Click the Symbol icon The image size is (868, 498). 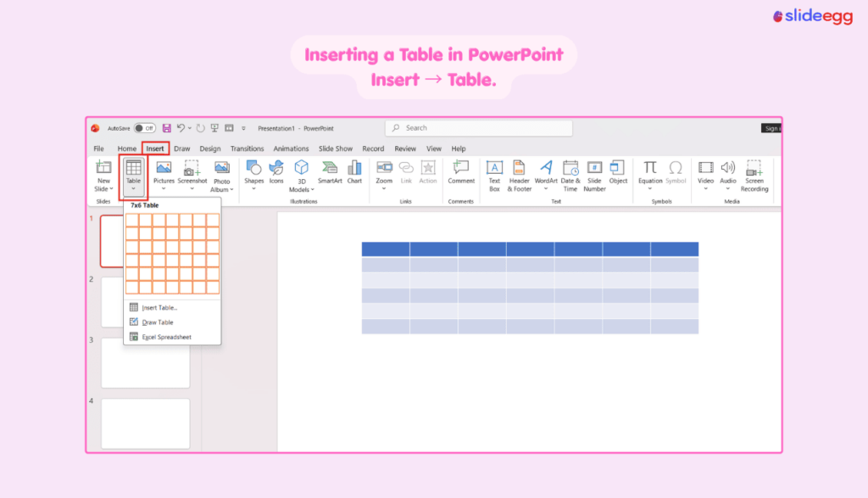(676, 167)
